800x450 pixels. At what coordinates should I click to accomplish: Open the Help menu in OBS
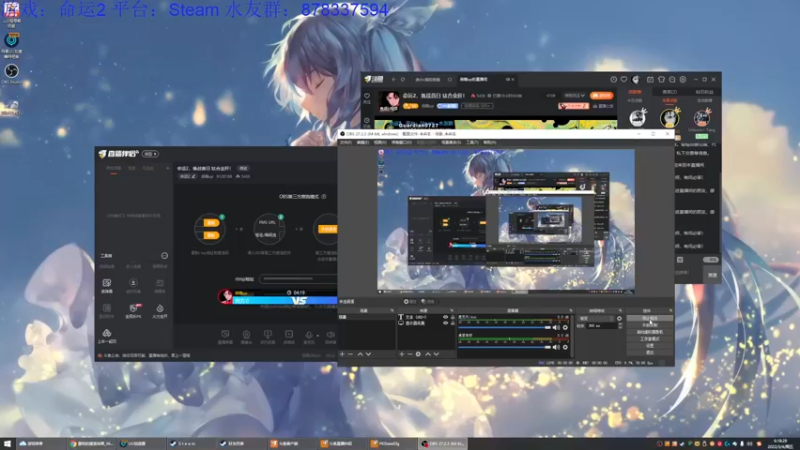tap(489, 142)
